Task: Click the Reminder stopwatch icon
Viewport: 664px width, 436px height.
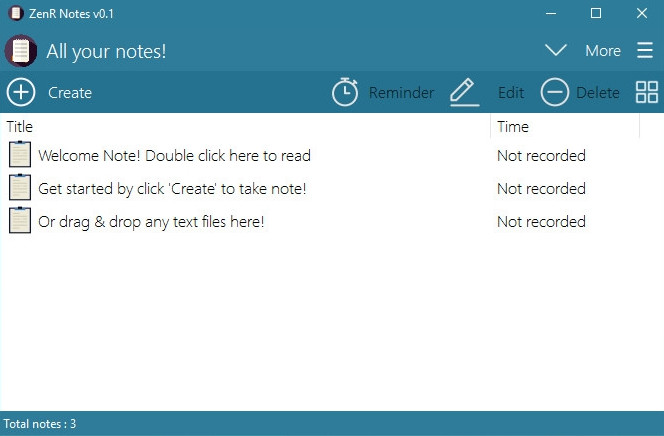Action: [x=345, y=92]
